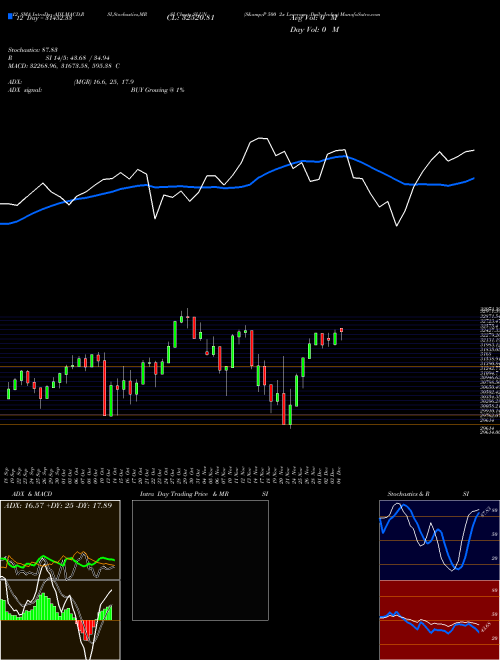Open the MACD histogram panel with green bars
The height and width of the screenshot is (660, 500).
point(60,620)
